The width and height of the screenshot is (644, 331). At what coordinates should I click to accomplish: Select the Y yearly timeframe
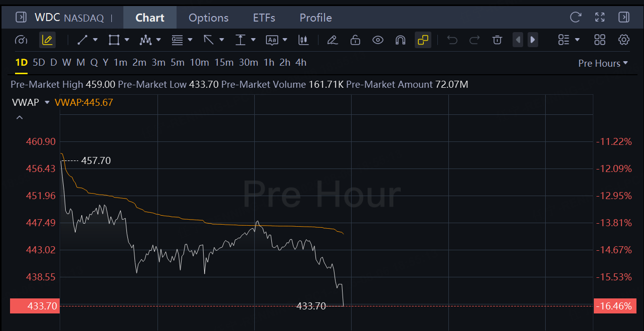[105, 63]
